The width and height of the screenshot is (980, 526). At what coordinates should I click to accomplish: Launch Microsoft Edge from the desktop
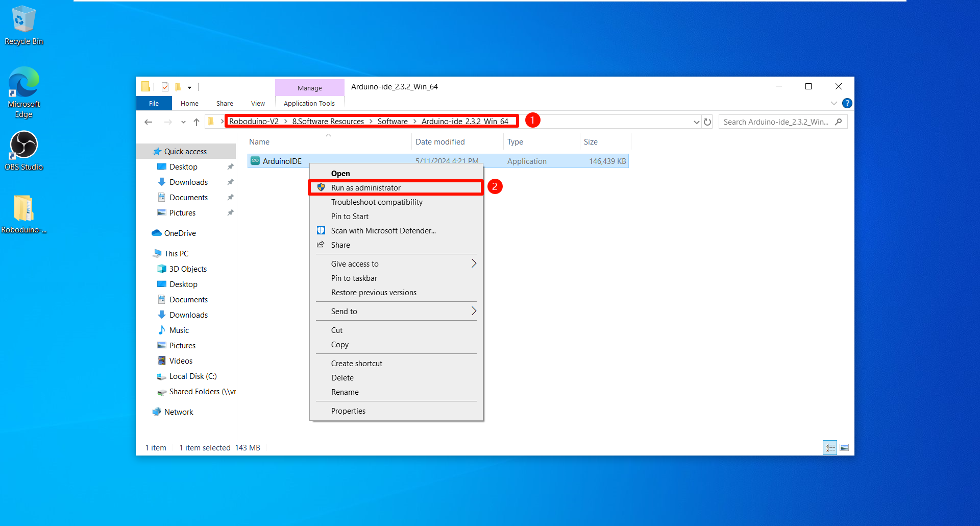pyautogui.click(x=23, y=92)
